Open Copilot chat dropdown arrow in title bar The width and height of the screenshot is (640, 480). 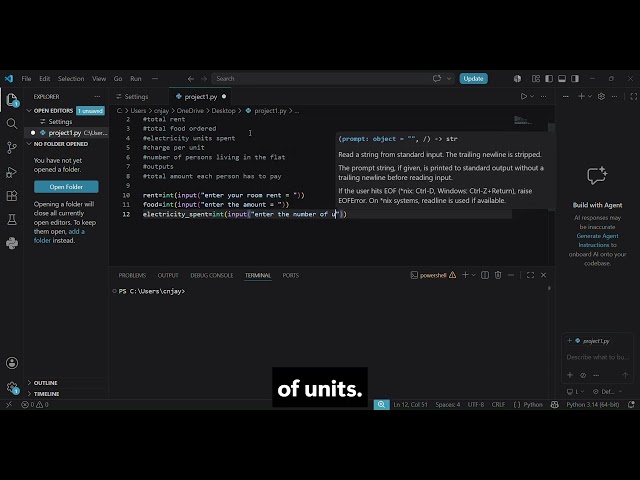coord(449,78)
